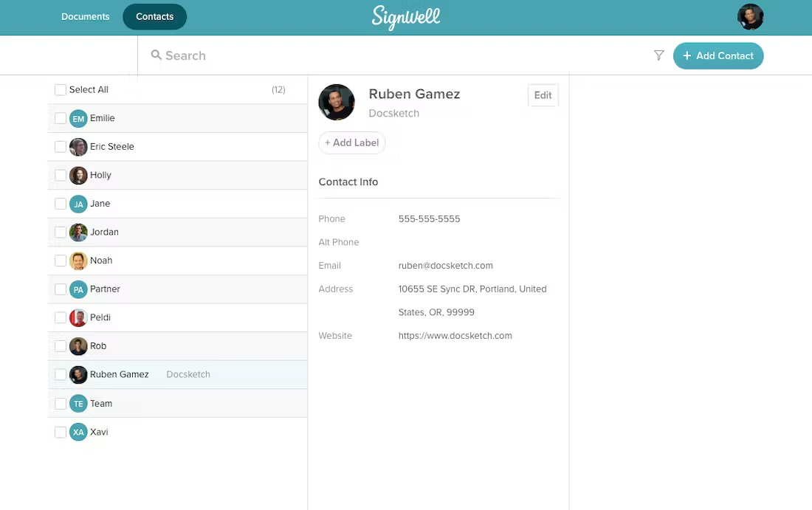The width and height of the screenshot is (812, 510).
Task: Switch to the Documents tab
Action: pyautogui.click(x=85, y=16)
